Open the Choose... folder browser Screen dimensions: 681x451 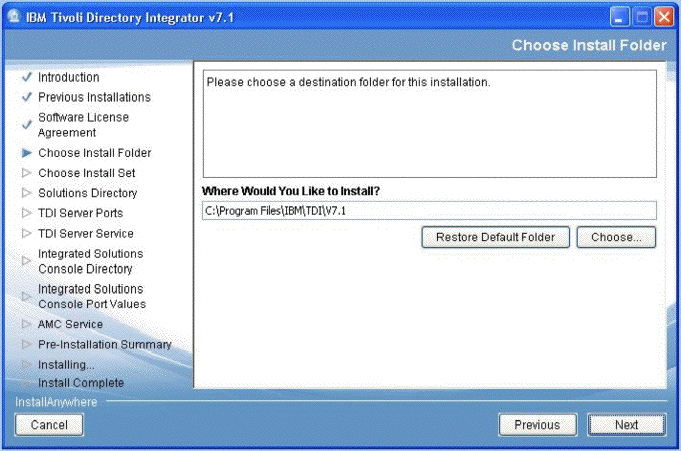point(616,237)
